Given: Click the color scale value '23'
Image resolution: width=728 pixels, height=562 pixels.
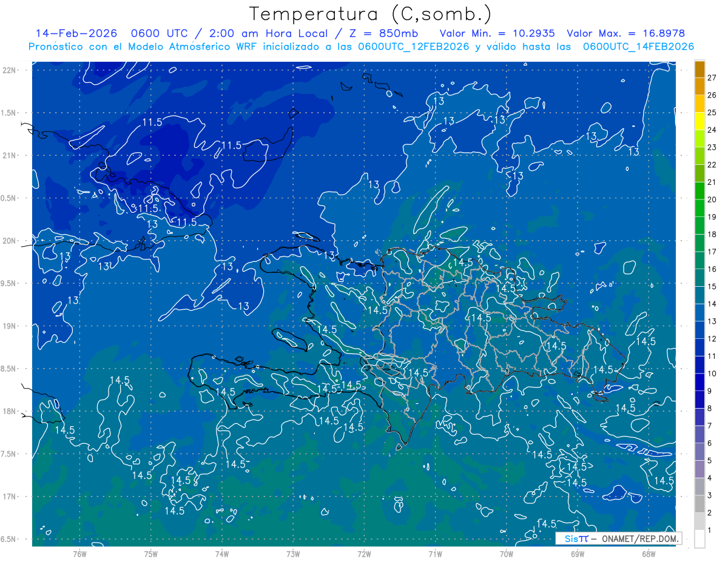Looking at the screenshot, I should 712,147.
